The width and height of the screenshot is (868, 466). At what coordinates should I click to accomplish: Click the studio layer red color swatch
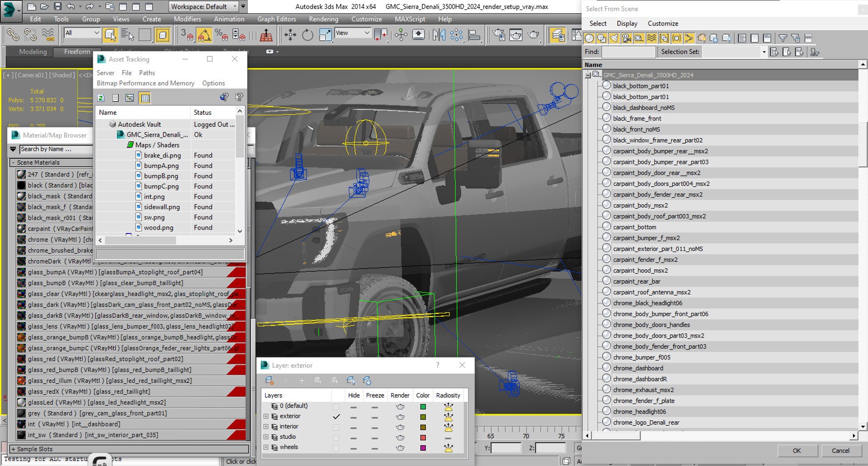(423, 438)
